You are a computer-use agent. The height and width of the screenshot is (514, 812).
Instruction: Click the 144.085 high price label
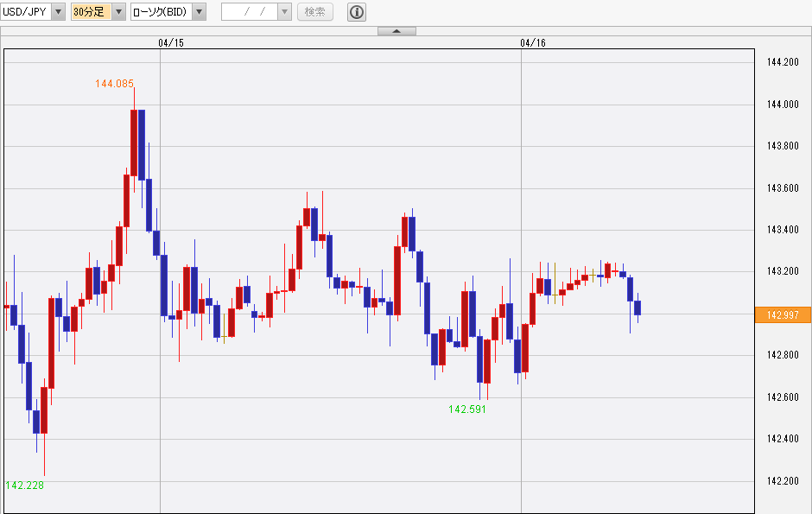114,83
